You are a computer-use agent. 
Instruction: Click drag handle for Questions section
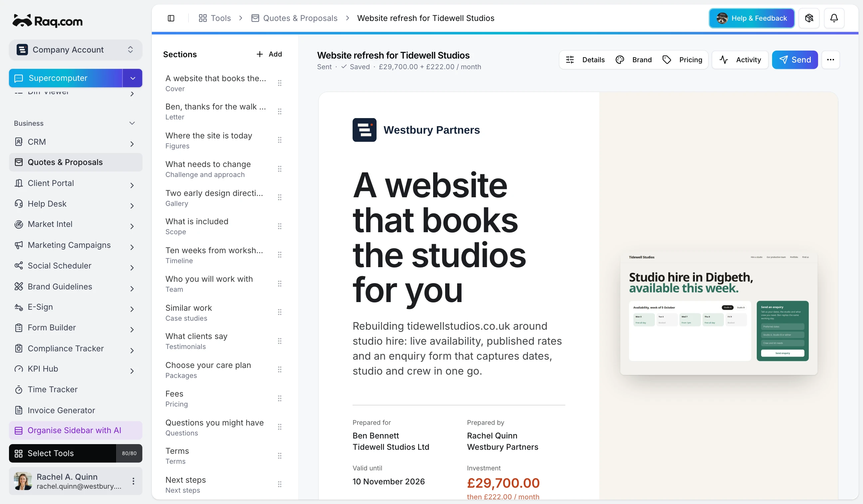(279, 427)
